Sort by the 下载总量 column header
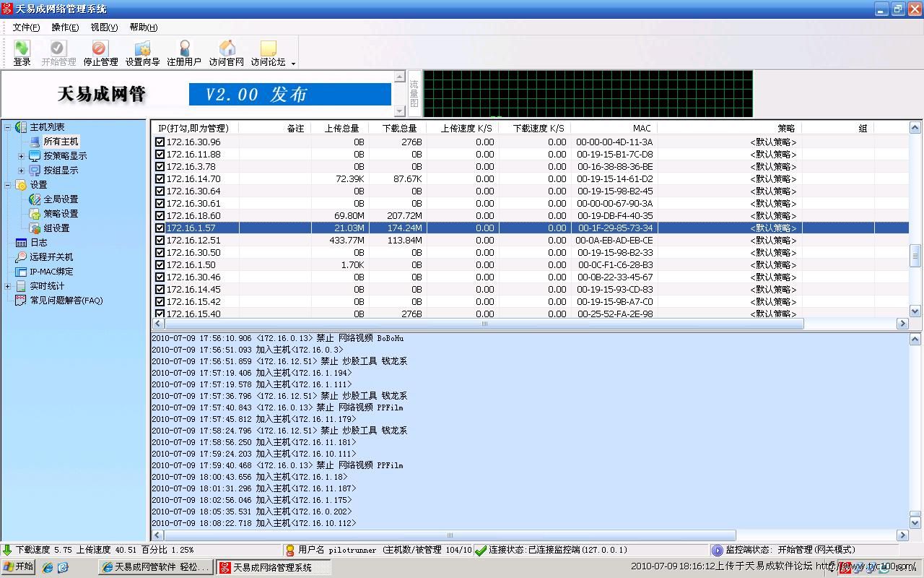This screenshot has height=578, width=924. pyautogui.click(x=398, y=129)
